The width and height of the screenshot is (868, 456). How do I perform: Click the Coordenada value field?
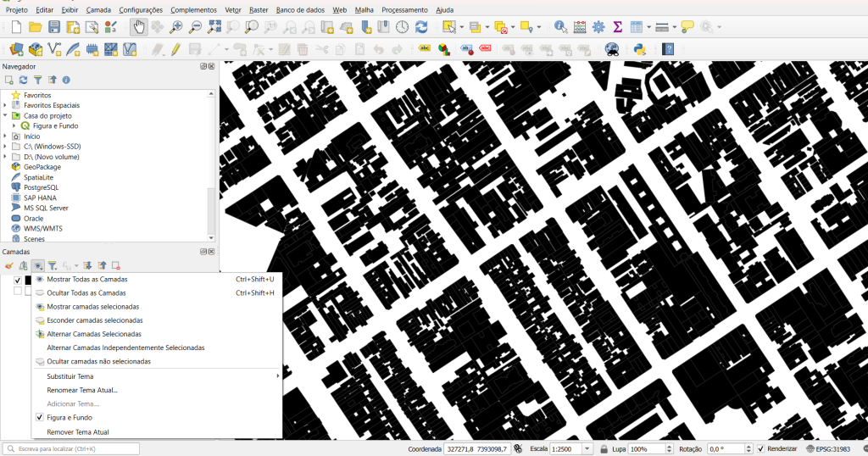pyautogui.click(x=476, y=449)
